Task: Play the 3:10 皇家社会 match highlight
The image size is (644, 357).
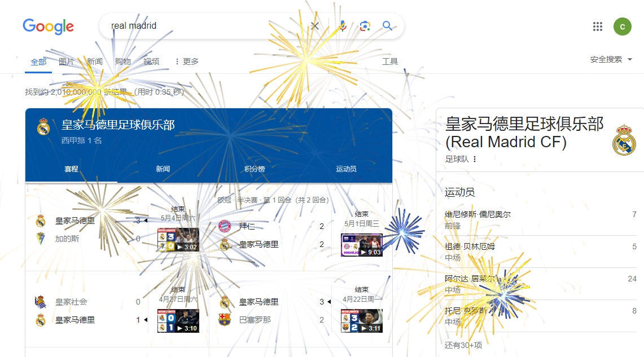Action: click(x=178, y=321)
